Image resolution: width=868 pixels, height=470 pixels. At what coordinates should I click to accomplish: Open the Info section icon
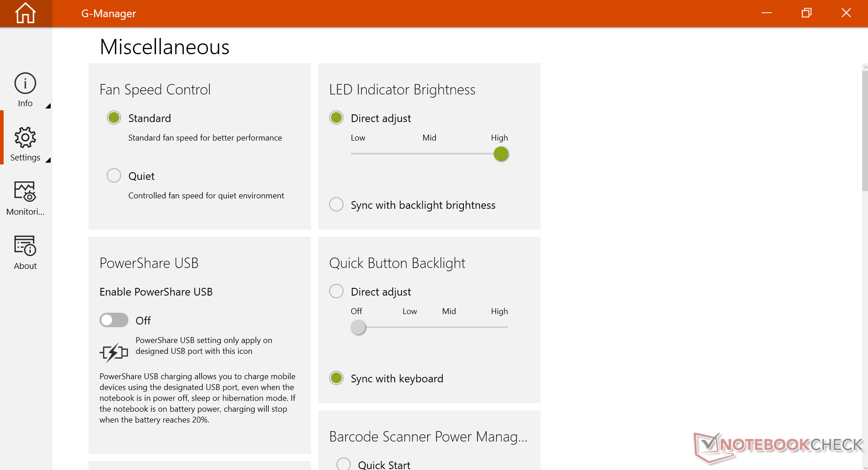click(x=25, y=84)
